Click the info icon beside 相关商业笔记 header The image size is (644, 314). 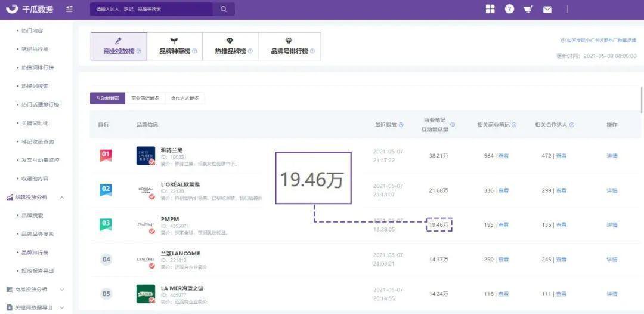tap(514, 125)
